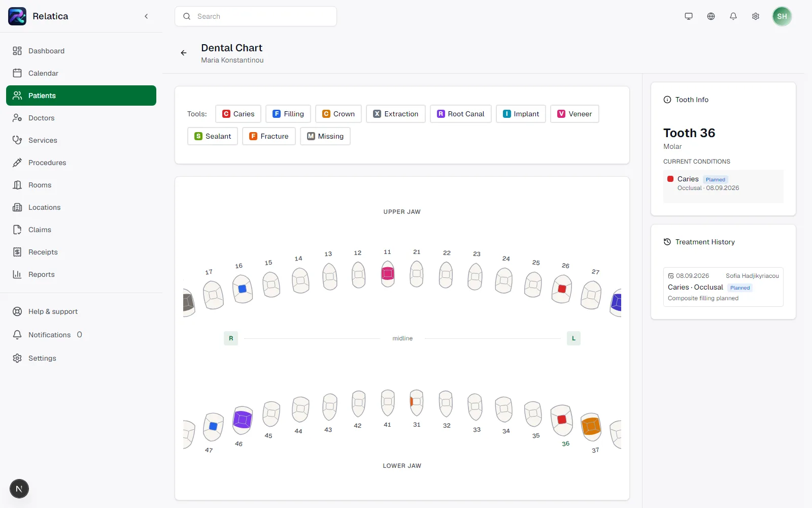Viewport: 812px width, 508px height.
Task: Open the settings gear in the top bar
Action: click(756, 16)
